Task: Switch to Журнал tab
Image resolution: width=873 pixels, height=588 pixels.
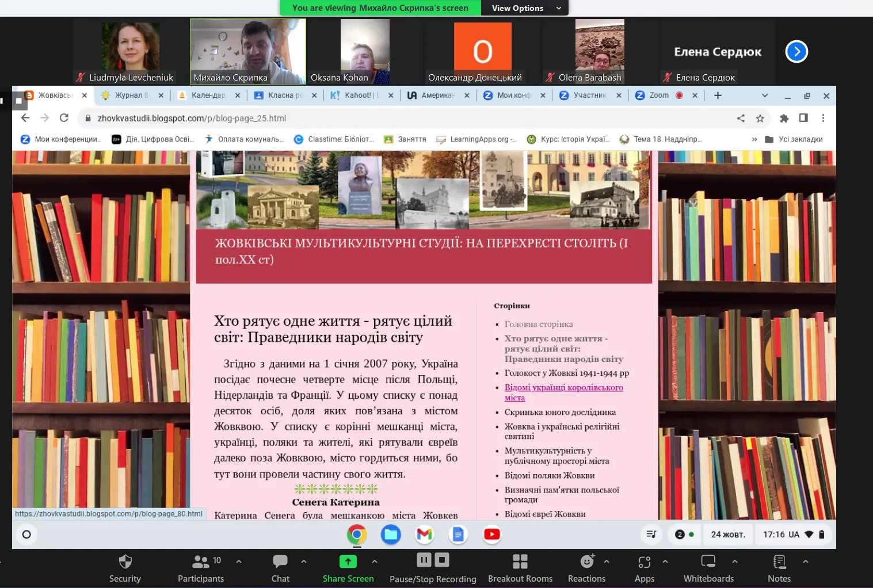Action: click(x=132, y=96)
